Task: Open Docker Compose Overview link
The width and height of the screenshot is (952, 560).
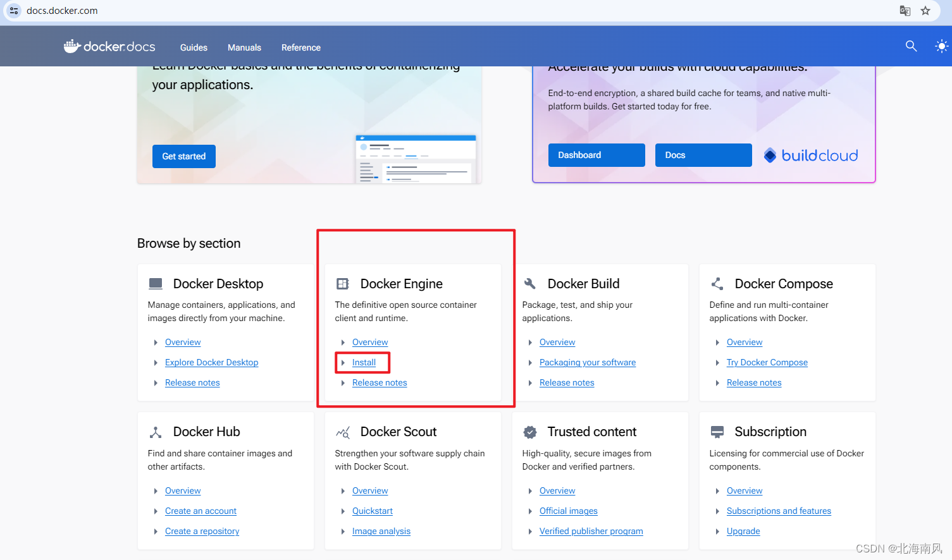Action: click(x=745, y=342)
